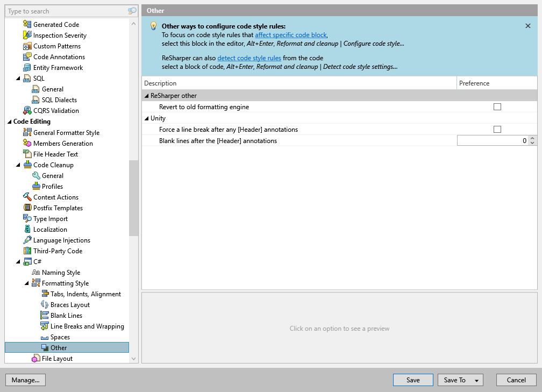Check Force a line break after Header annotations
The height and width of the screenshot is (392, 542).
click(x=497, y=129)
